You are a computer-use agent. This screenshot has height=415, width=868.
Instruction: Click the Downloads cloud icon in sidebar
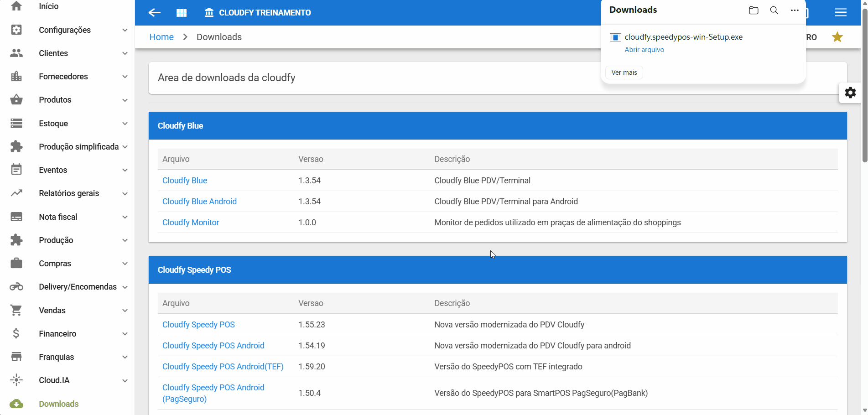click(x=16, y=404)
